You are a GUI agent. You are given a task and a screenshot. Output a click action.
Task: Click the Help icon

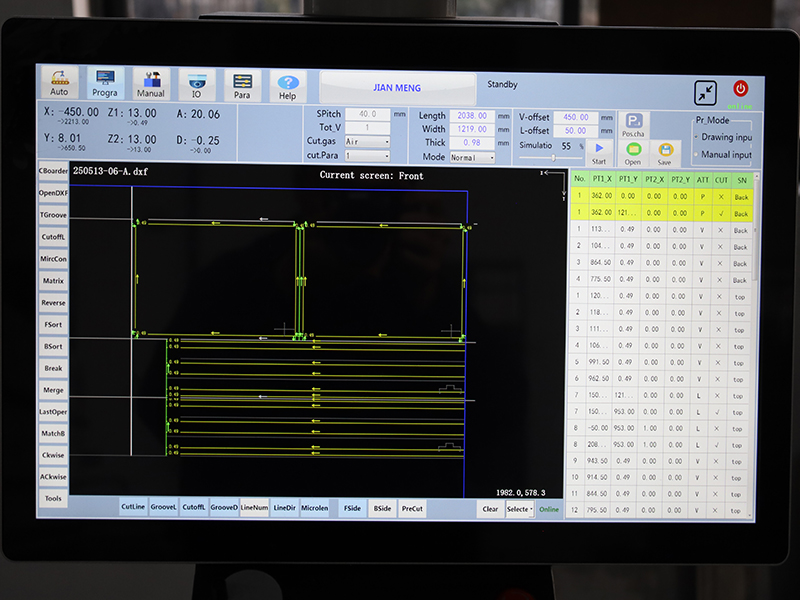click(287, 83)
